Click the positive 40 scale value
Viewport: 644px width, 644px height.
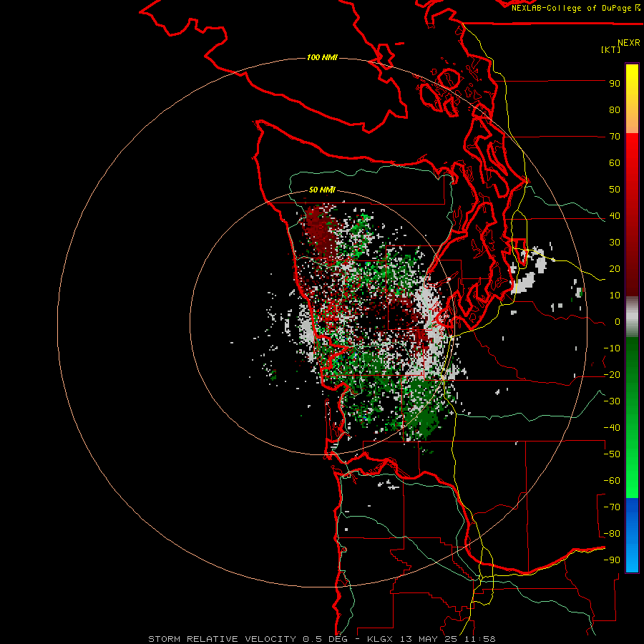[615, 216]
